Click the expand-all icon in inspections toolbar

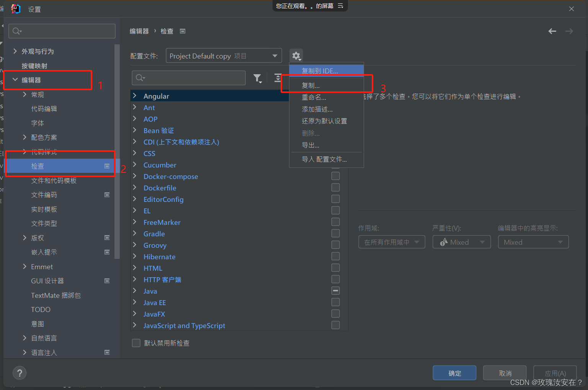coord(278,78)
